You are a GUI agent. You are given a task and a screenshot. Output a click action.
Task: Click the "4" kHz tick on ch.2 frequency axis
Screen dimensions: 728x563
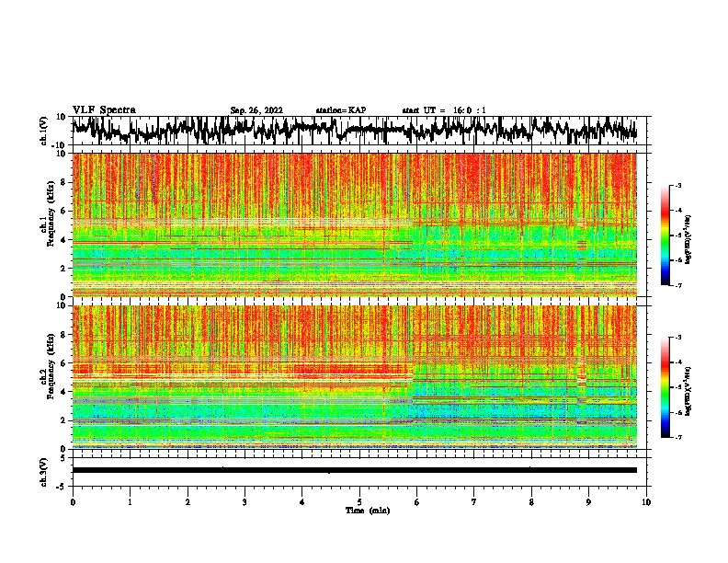(63, 392)
